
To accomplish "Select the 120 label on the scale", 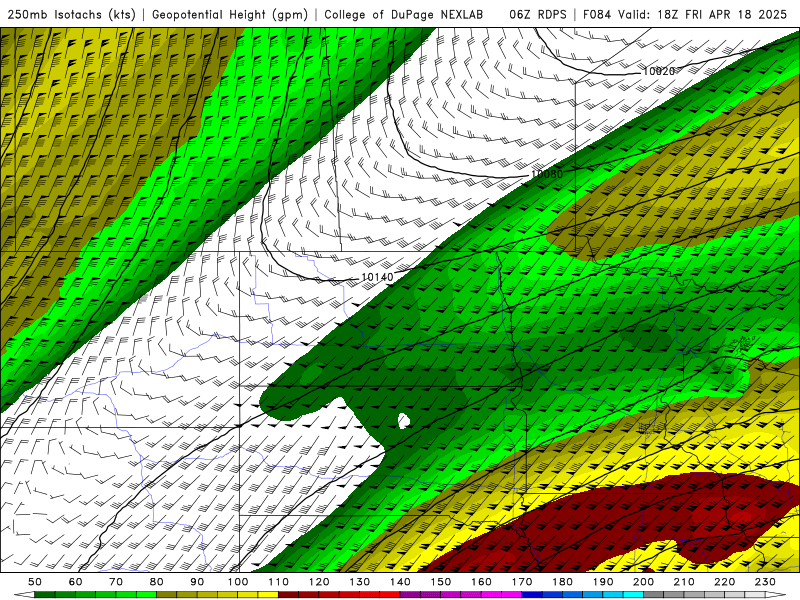I will 319,582.
